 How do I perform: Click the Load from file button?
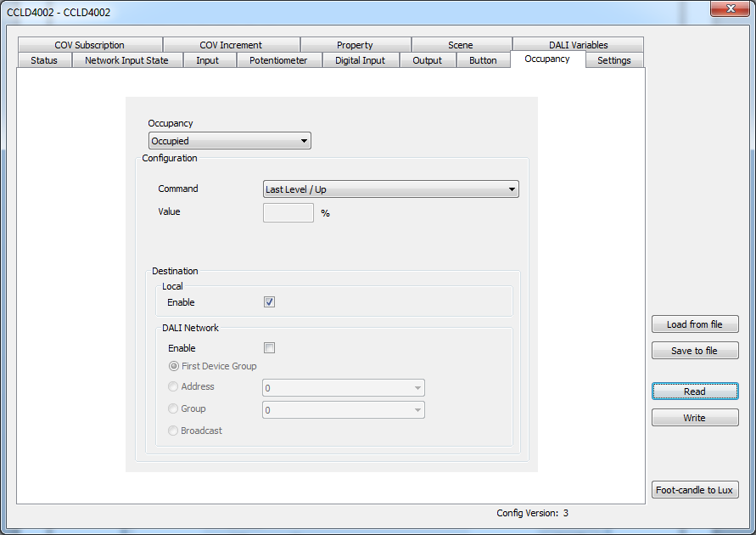tap(695, 324)
